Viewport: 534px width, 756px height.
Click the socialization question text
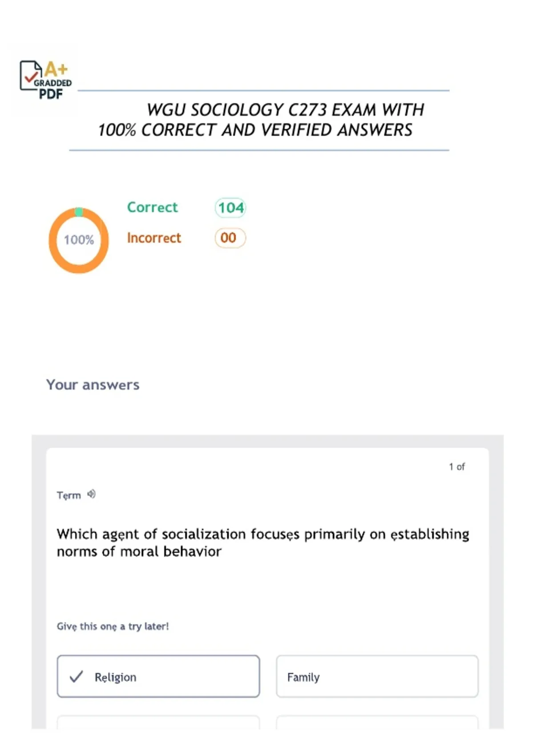click(263, 543)
